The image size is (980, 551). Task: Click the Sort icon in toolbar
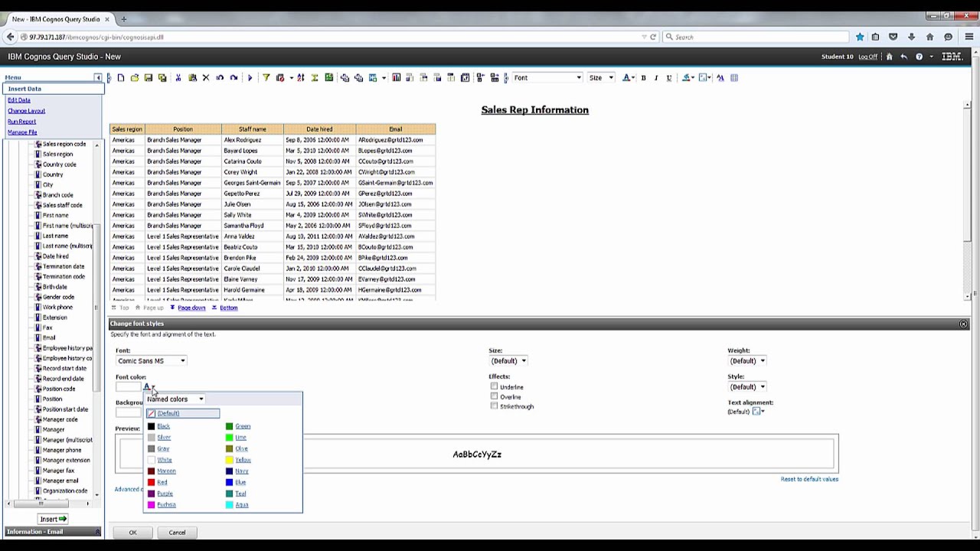point(301,77)
